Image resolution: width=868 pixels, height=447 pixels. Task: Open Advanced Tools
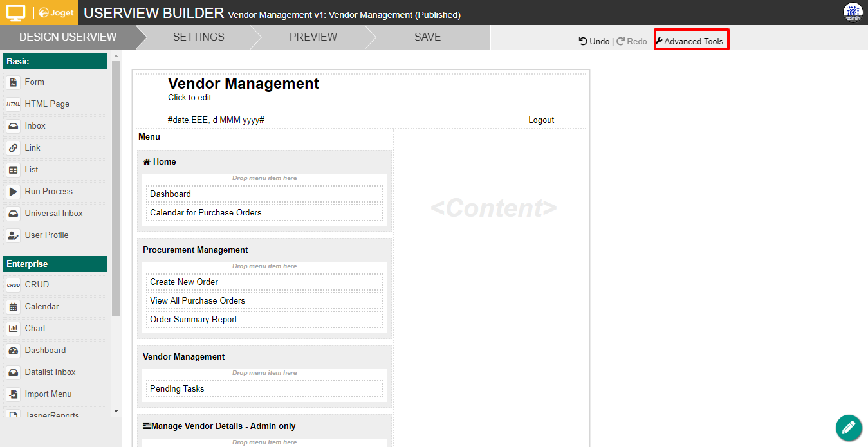pos(692,41)
